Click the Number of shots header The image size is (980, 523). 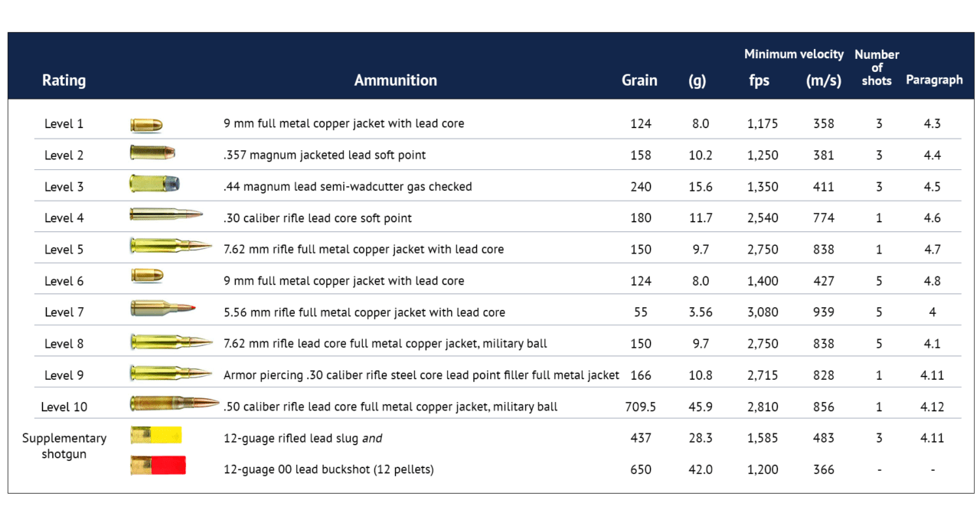click(x=877, y=67)
